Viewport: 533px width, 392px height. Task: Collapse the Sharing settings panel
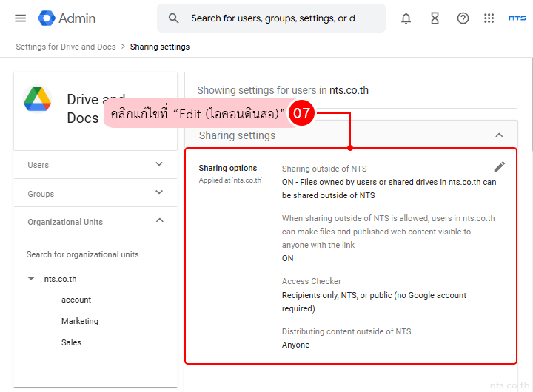click(x=499, y=135)
